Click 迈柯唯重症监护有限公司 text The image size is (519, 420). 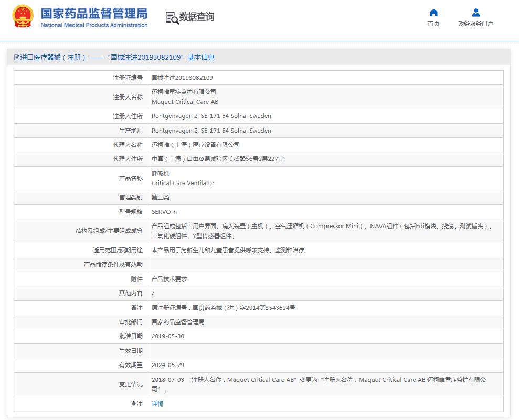click(184, 92)
